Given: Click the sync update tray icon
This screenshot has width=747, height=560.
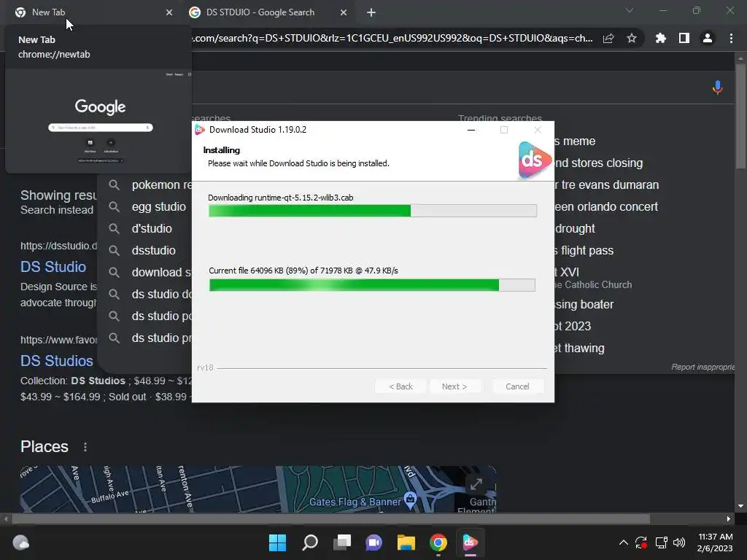Looking at the screenshot, I should (x=641, y=542).
